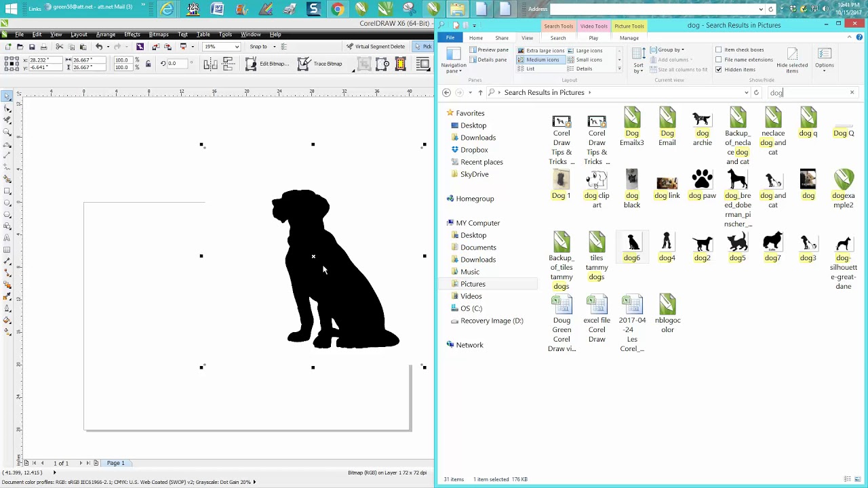Click Virtual Segment Delete button
The width and height of the screenshot is (868, 488).
(x=374, y=47)
